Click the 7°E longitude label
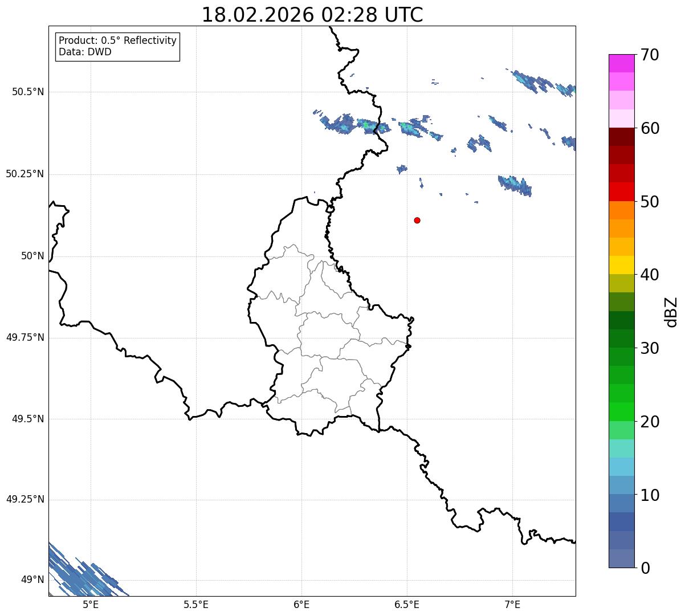 coord(512,604)
